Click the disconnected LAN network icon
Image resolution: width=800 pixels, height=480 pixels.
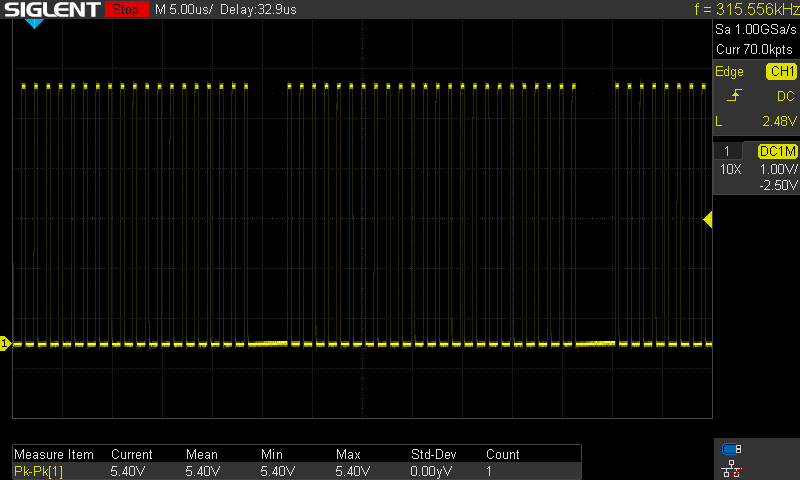click(x=732, y=468)
